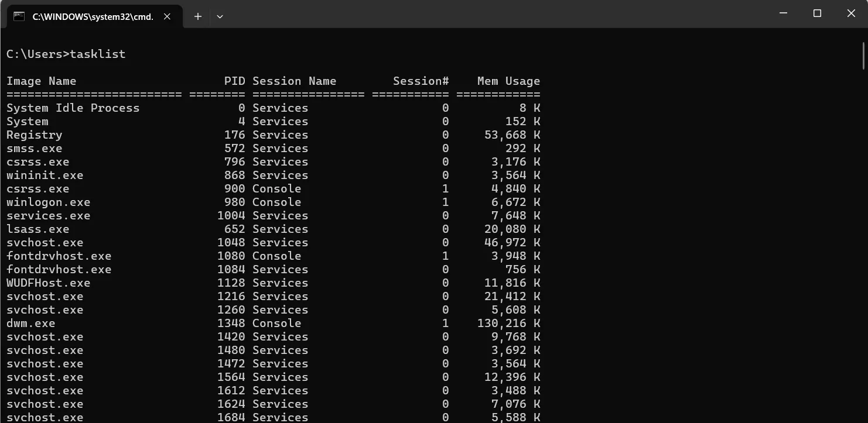This screenshot has width=868, height=423.
Task: Click the dwm.exe process name
Action: coord(31,323)
